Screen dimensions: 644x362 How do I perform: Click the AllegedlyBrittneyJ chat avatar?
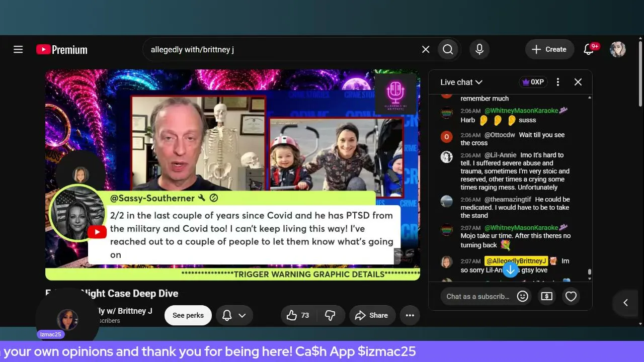[446, 262]
